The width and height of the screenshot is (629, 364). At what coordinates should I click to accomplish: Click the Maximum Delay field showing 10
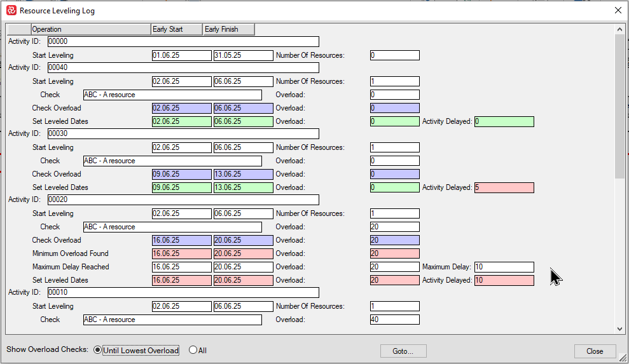(x=504, y=267)
